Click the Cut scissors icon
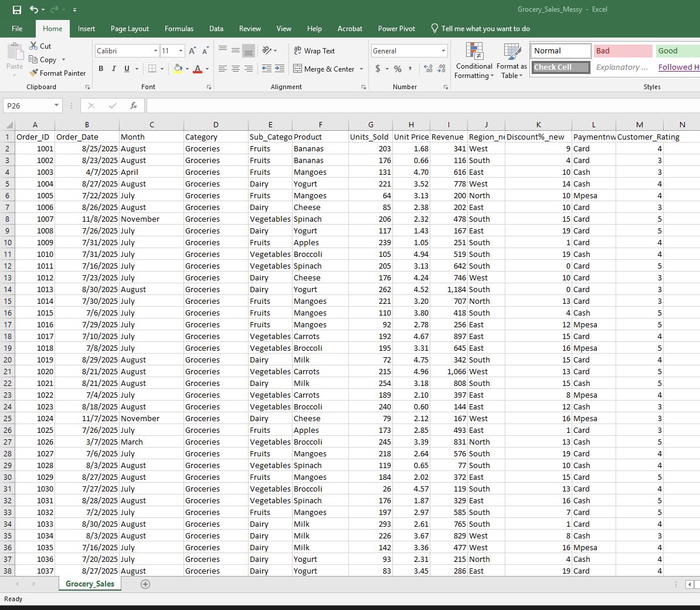The image size is (700, 610). 33,46
